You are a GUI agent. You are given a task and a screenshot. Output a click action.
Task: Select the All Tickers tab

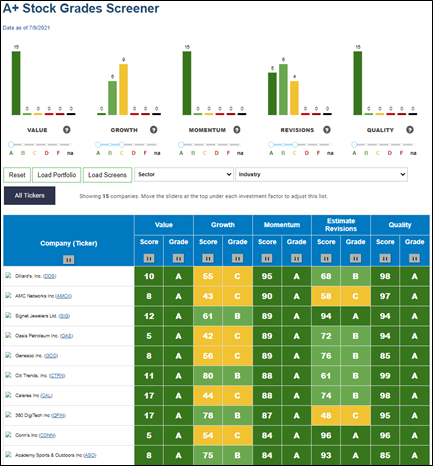click(x=30, y=195)
